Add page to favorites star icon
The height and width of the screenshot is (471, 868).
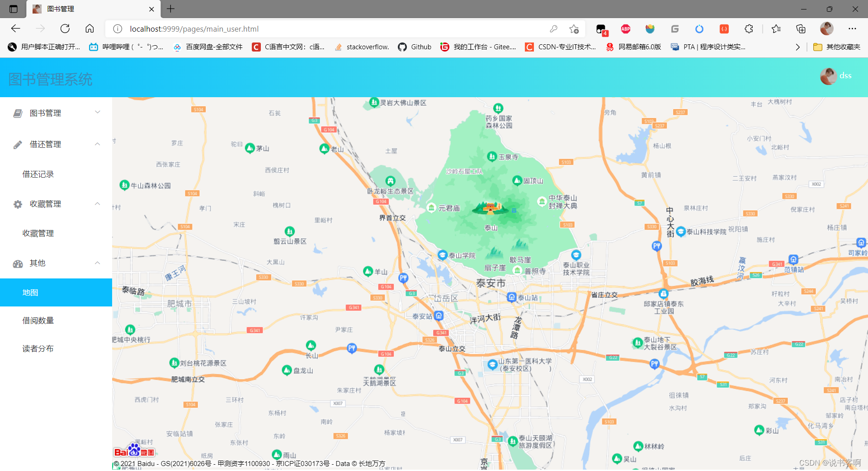click(574, 29)
